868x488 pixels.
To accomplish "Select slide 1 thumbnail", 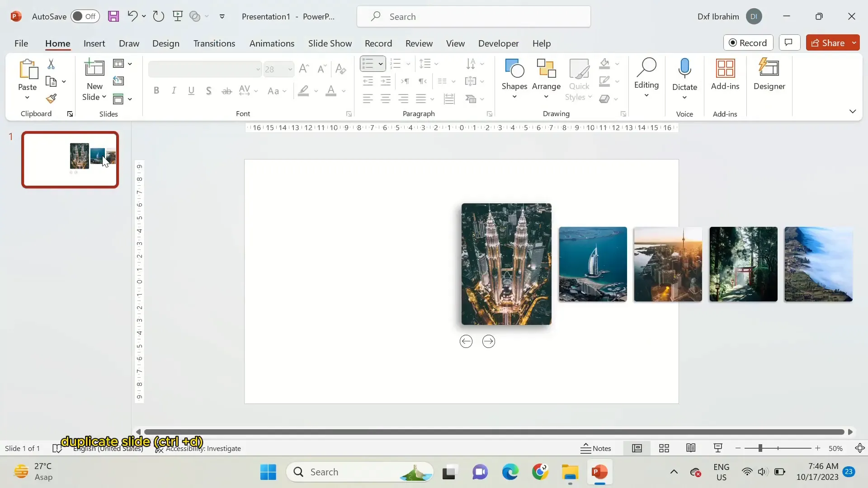I will (70, 160).
